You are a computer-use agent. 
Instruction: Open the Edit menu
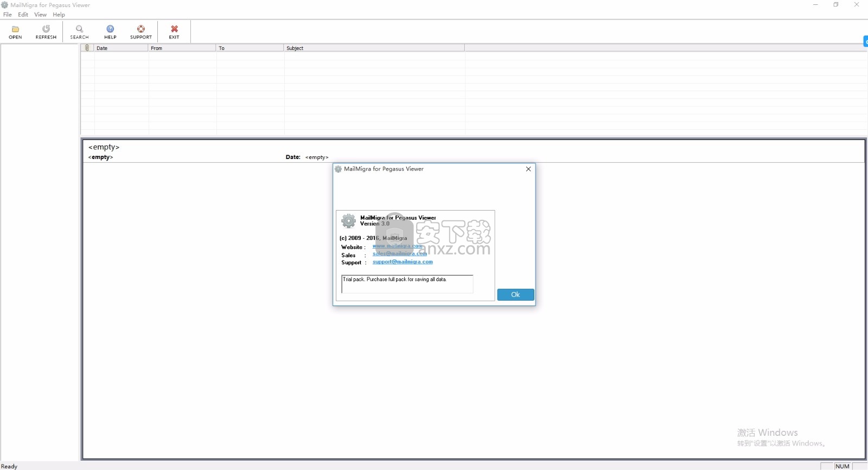click(23, 15)
